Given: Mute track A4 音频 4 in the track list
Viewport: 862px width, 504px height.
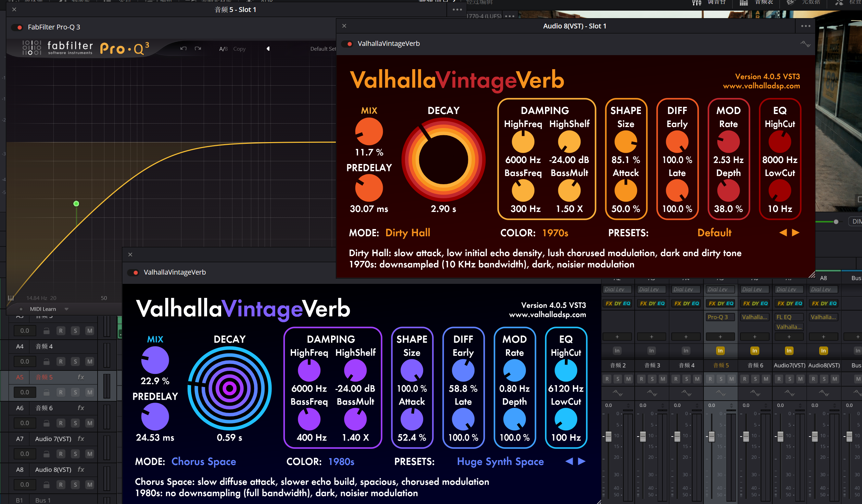Looking at the screenshot, I should (x=90, y=362).
